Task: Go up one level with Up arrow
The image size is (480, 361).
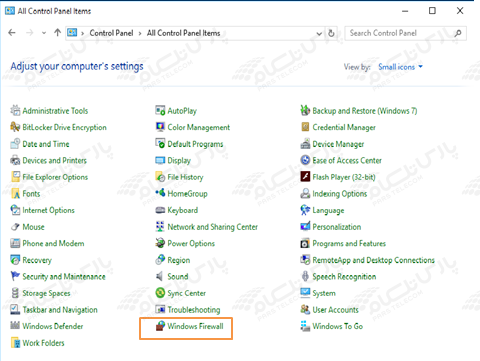Action: (x=58, y=32)
